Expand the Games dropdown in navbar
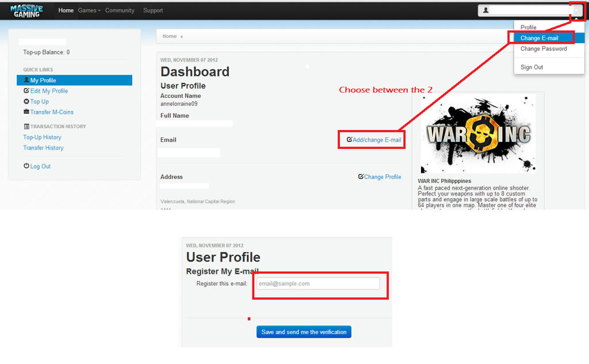Image resolution: width=589 pixels, height=364 pixels. [89, 10]
